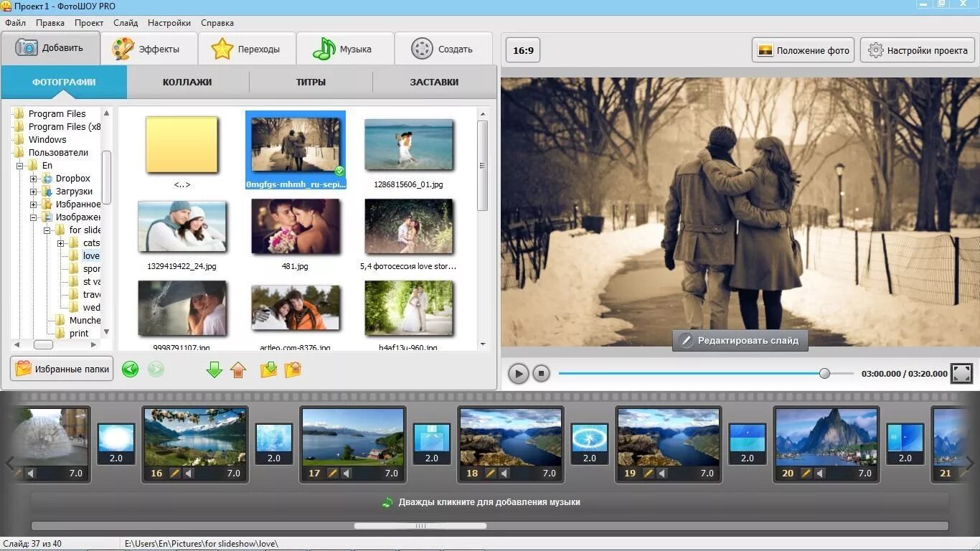Play the slideshow preview
Image resolution: width=980 pixels, height=551 pixels.
tap(518, 373)
